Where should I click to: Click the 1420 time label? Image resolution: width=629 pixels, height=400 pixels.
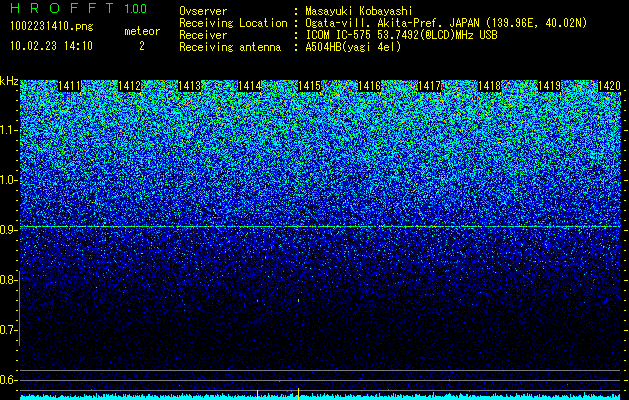609,86
